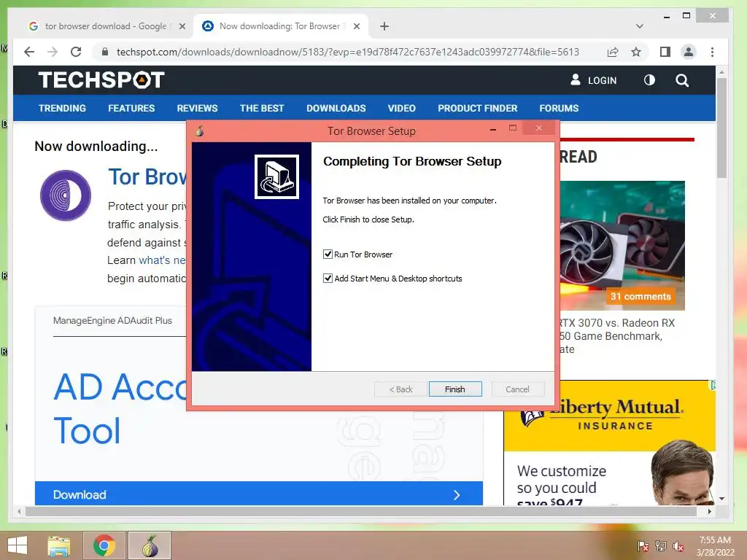The image size is (747, 560).
Task: Open the TRENDING menu item
Action: tap(63, 108)
